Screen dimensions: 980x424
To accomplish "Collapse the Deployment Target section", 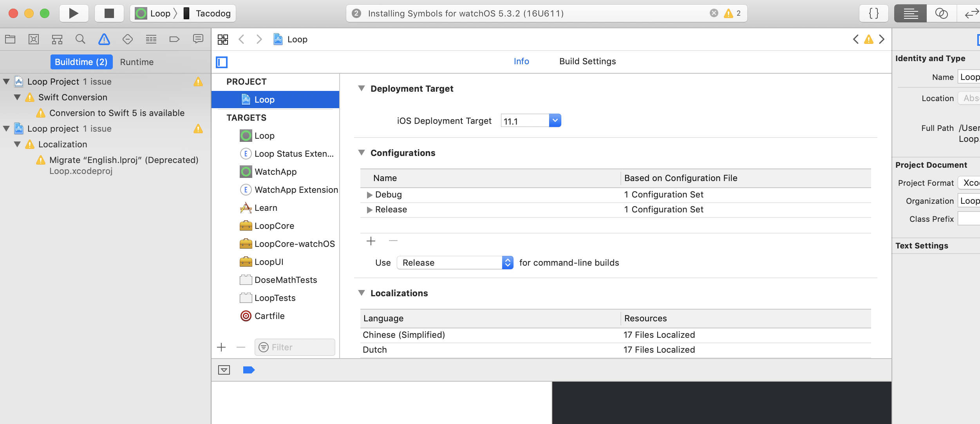I will (x=362, y=88).
